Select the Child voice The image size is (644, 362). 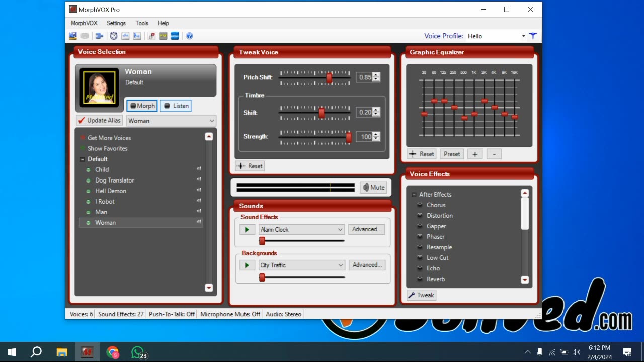click(x=102, y=169)
